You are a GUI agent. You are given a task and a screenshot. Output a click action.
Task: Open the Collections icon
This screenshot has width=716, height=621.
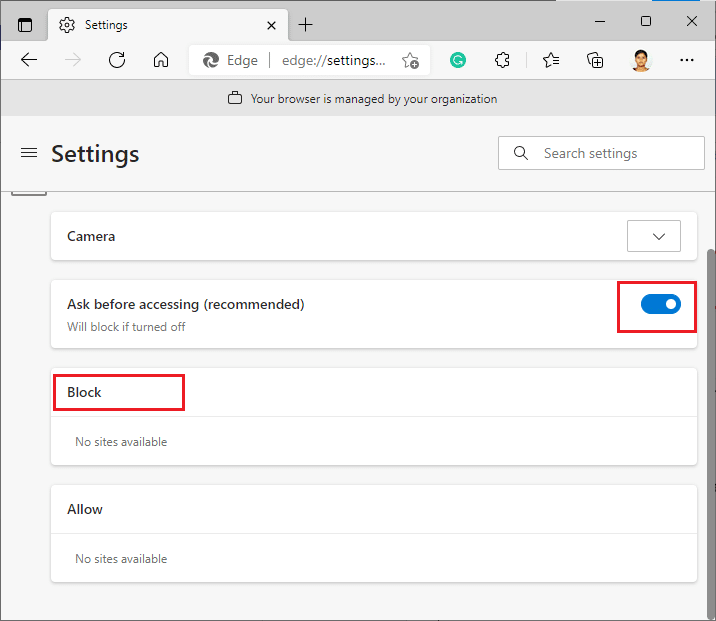point(595,60)
